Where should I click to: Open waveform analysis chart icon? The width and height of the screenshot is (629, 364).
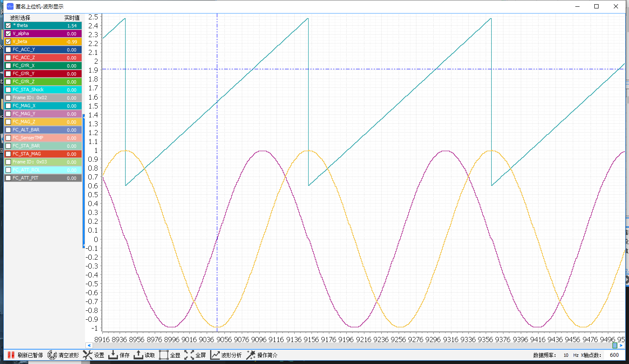(215, 355)
